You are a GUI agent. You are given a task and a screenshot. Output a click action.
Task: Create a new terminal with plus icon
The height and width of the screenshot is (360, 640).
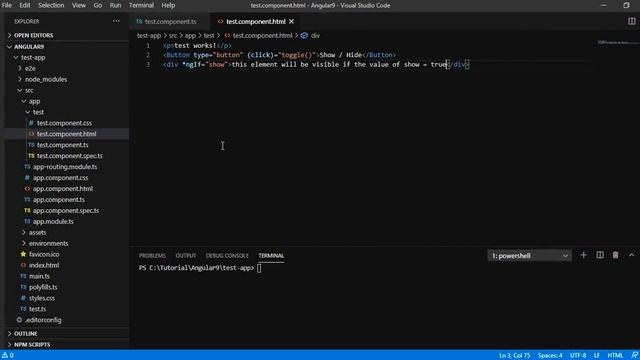click(583, 255)
